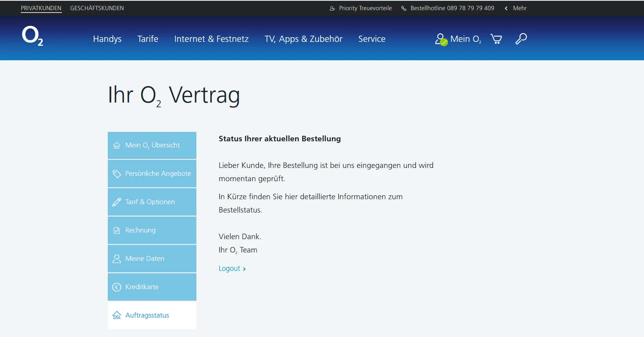Select Meine Daten in sidebar
This screenshot has width=644, height=337.
[x=152, y=259]
